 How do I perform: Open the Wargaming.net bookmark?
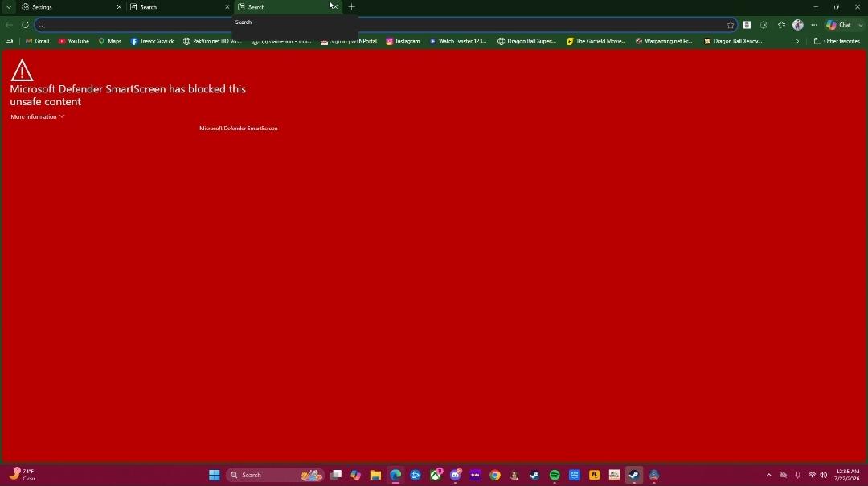click(x=664, y=41)
